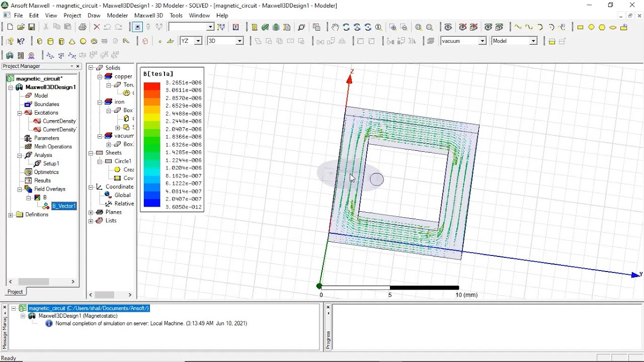Collapse the Maxwell3DDesign1 tree node
The image size is (644, 362).
pyautogui.click(x=11, y=87)
